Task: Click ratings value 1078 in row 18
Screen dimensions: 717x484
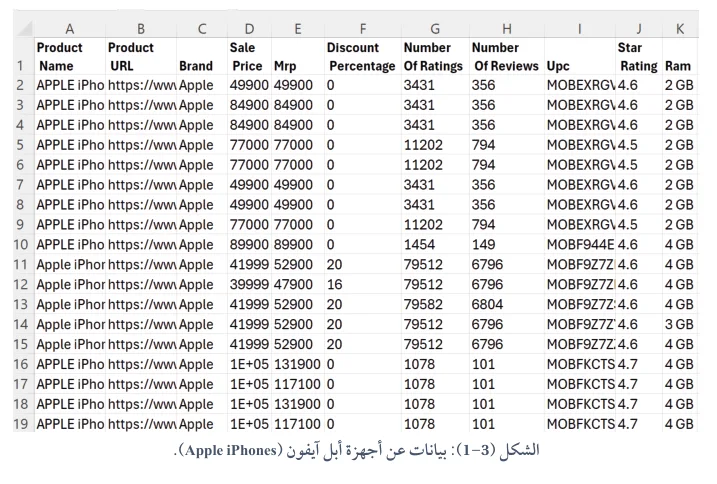Action: point(435,404)
